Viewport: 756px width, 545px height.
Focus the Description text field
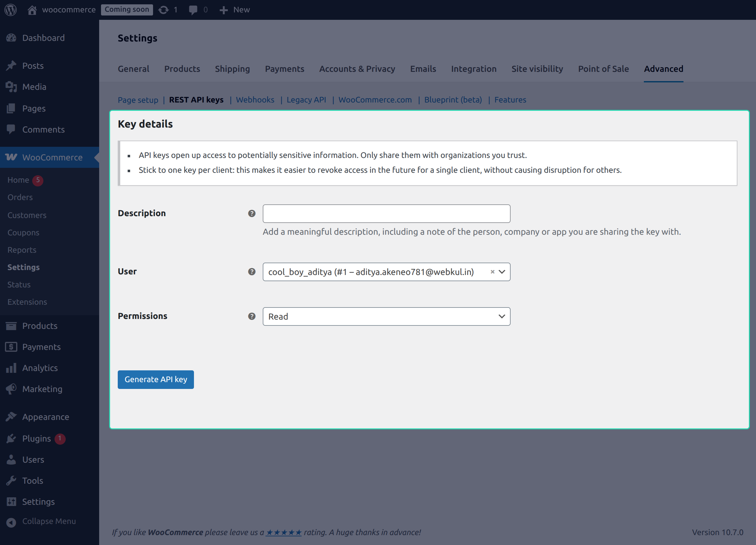[386, 214]
